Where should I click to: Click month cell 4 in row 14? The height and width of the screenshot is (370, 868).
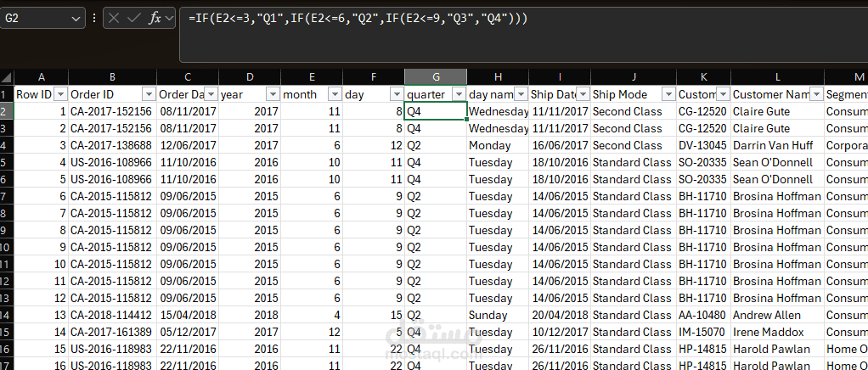coord(312,315)
